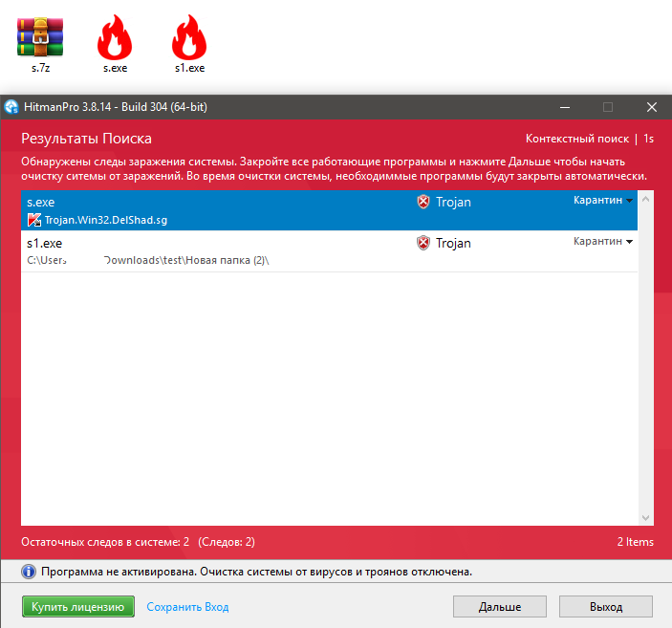Screen dimensions: 672x628
Task: Click the scrollbar down arrow in results list
Action: tap(646, 518)
